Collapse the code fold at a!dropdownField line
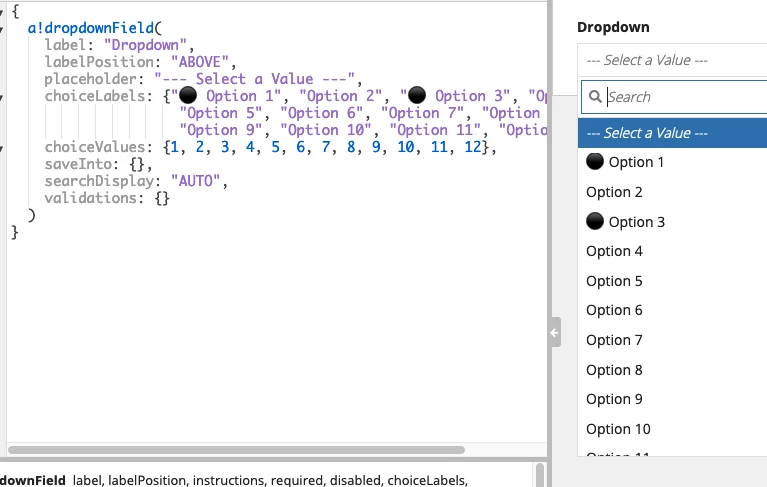 click(x=2, y=29)
